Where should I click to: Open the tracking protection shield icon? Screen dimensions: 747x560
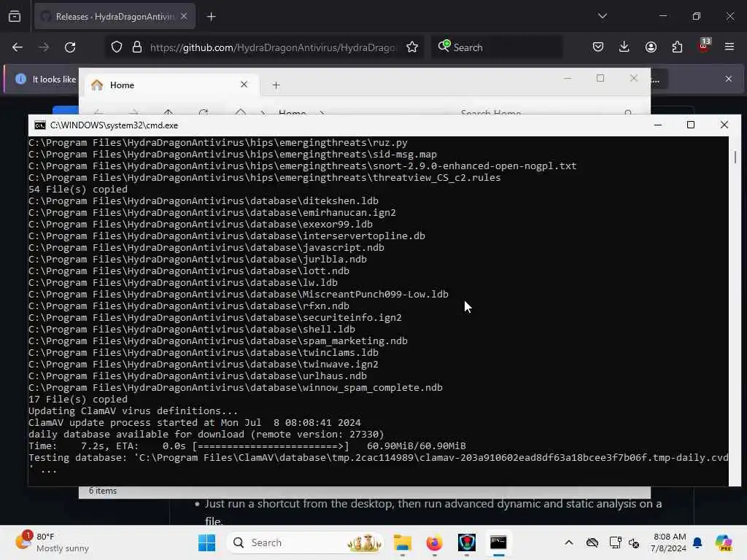(x=117, y=47)
